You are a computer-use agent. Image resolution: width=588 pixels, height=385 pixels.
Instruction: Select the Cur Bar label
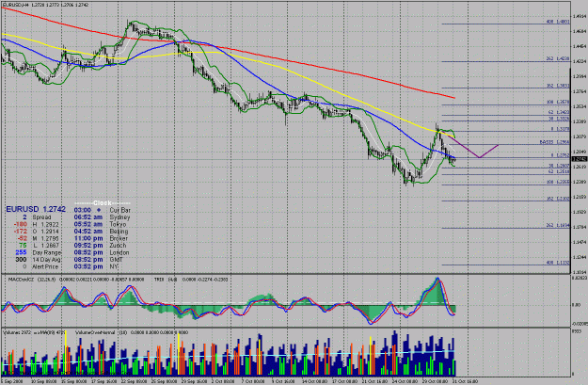(120, 210)
